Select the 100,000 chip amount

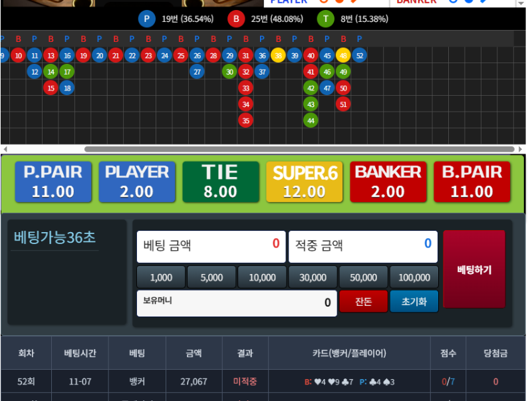pyautogui.click(x=414, y=277)
